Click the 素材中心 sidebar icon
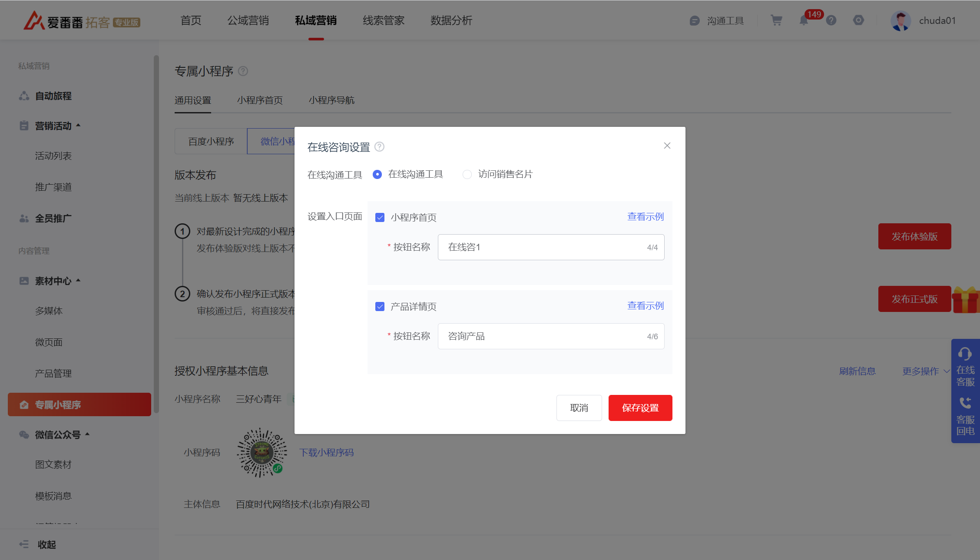Screen dimensions: 980x560 tap(24, 281)
